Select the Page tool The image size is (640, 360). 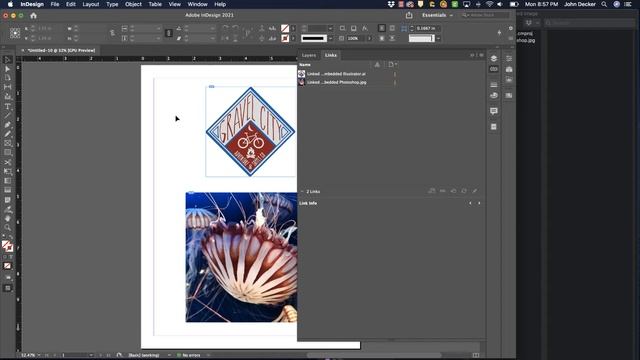tap(7, 78)
